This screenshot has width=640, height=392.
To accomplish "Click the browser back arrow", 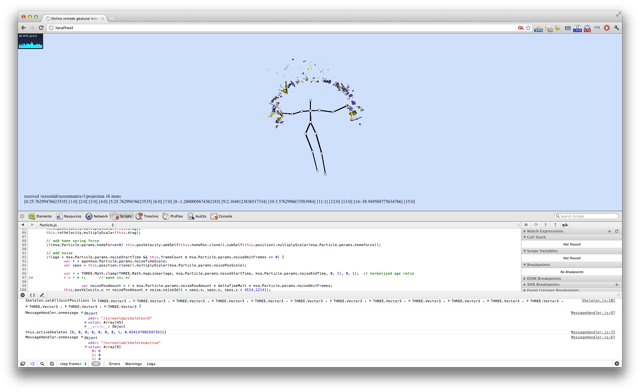I will (x=23, y=28).
